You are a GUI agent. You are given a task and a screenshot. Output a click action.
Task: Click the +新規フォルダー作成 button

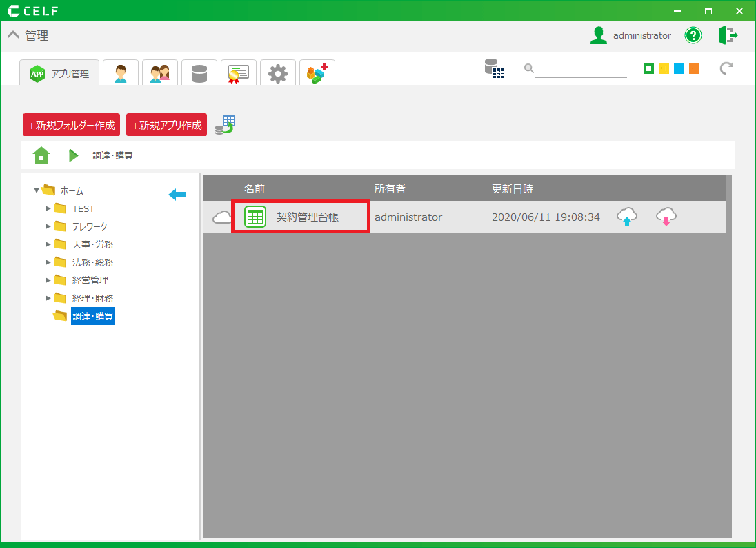72,125
